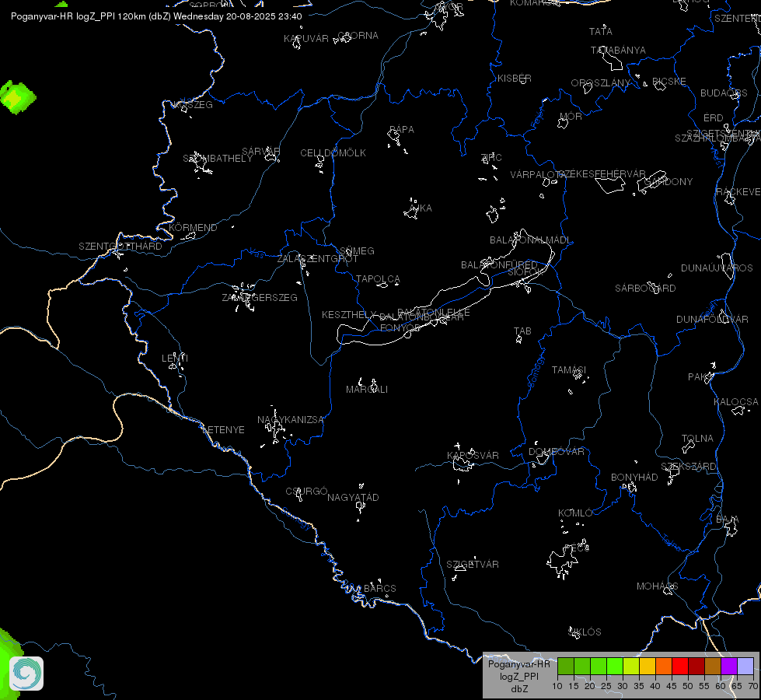
Task: Click the KESZTHELY city label
Action: pyautogui.click(x=349, y=315)
